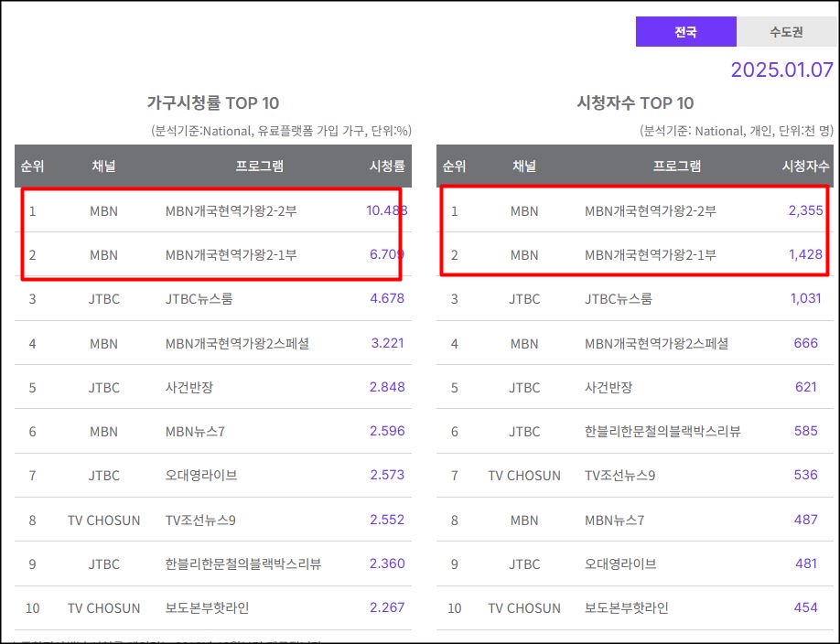Select viewer count 487
Screen dimensions: 840x644
pos(806,520)
